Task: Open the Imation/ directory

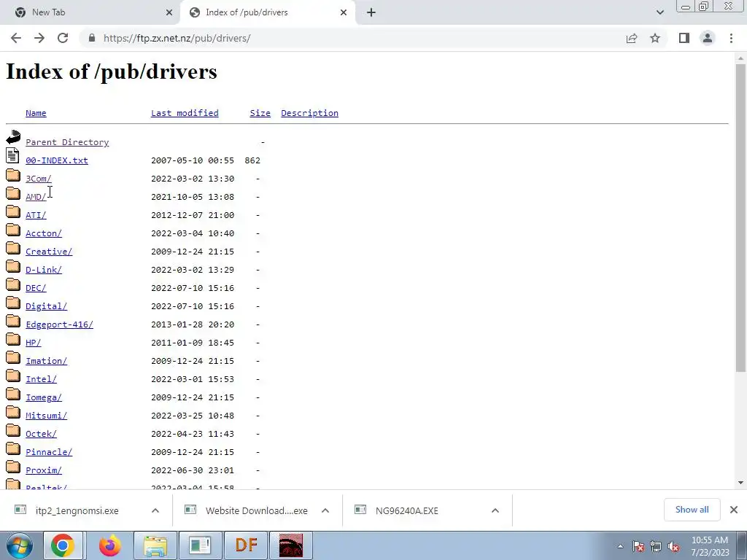Action: pos(46,361)
